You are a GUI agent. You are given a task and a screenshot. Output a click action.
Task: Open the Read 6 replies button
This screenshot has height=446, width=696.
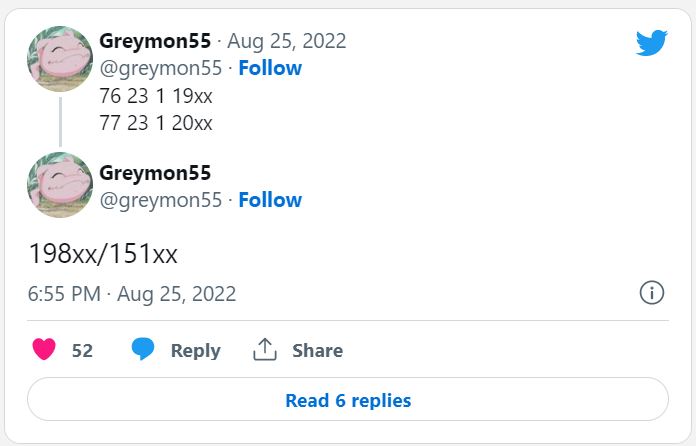click(x=348, y=399)
